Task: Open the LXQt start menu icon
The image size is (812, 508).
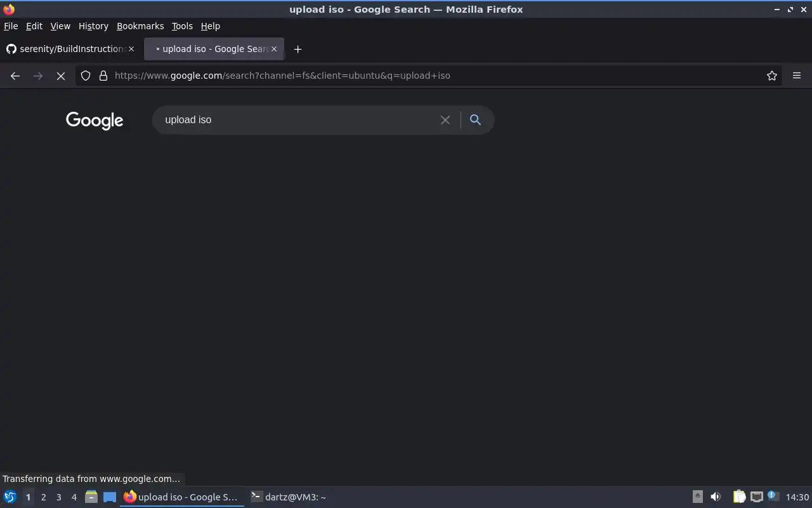Action: click(x=10, y=497)
